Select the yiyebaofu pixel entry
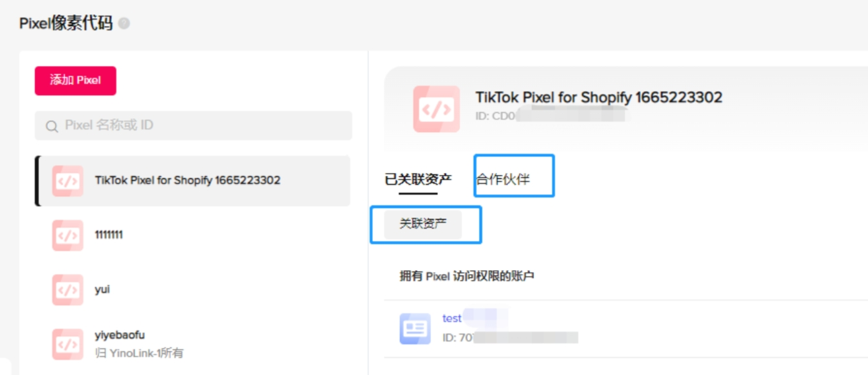 click(193, 344)
